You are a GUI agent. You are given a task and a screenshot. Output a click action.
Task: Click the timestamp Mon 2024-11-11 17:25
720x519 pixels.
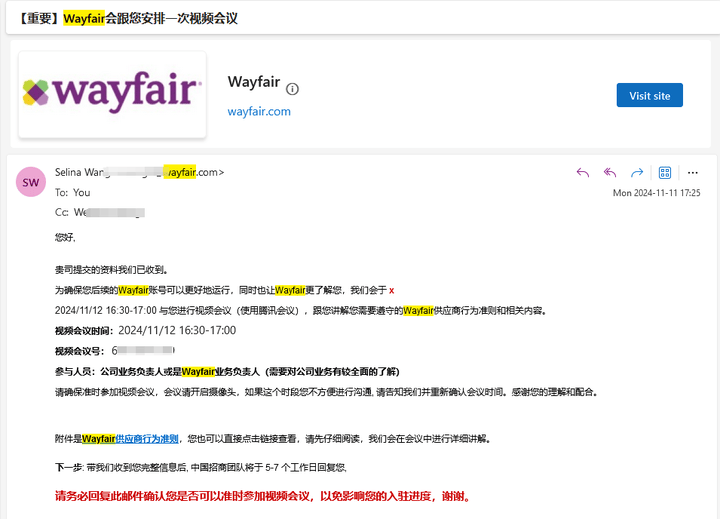click(656, 193)
